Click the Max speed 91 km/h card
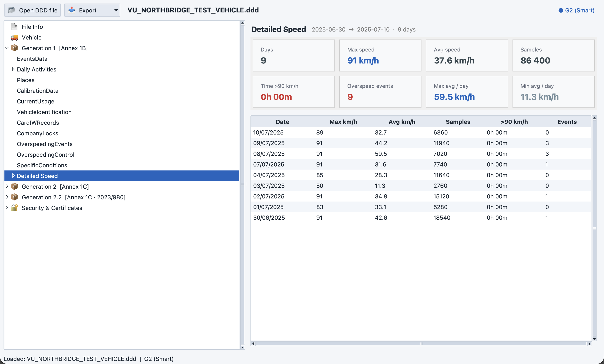The height and width of the screenshot is (364, 604). point(380,56)
